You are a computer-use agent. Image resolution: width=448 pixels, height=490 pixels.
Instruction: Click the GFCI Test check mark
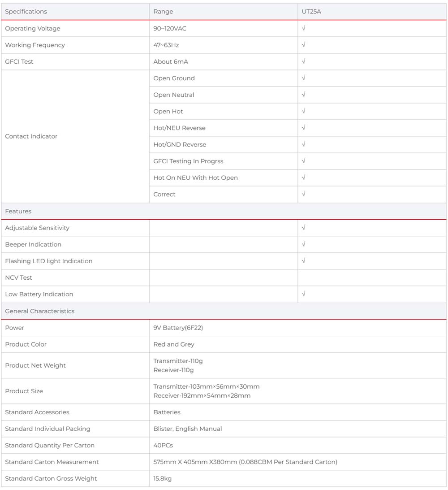(304, 61)
